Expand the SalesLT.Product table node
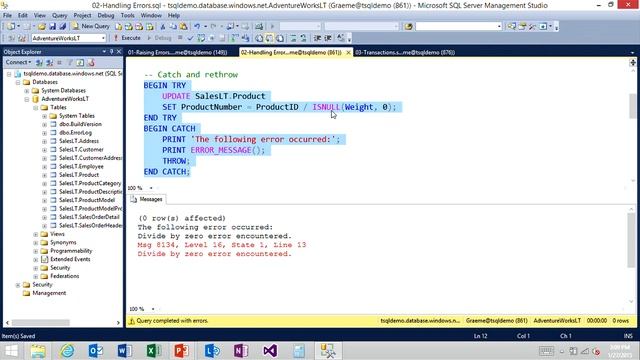640x360 pixels. pyautogui.click(x=44, y=175)
